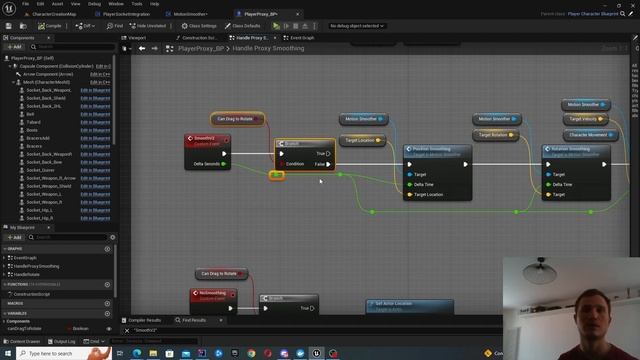Click the graph back navigation arrow
This screenshot has height=360, width=640.
pos(142,49)
